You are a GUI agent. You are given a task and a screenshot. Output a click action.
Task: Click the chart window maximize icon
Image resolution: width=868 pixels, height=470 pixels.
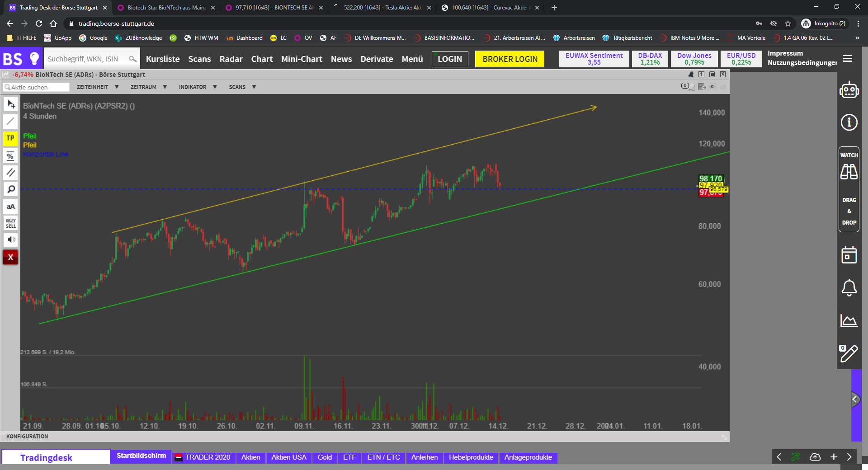pyautogui.click(x=712, y=75)
